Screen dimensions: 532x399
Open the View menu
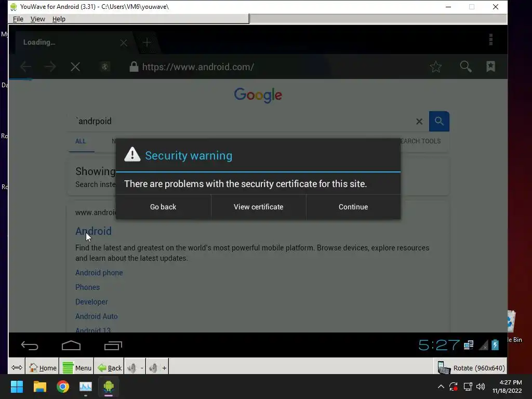37,19
